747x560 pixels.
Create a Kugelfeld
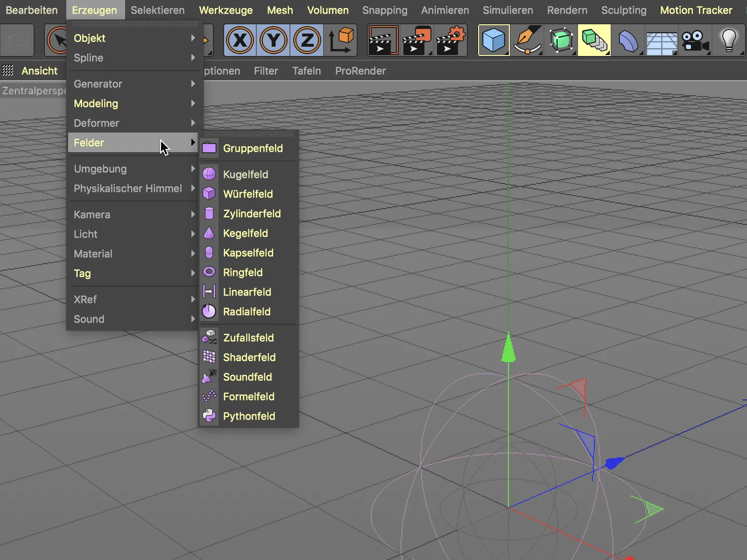pyautogui.click(x=249, y=175)
